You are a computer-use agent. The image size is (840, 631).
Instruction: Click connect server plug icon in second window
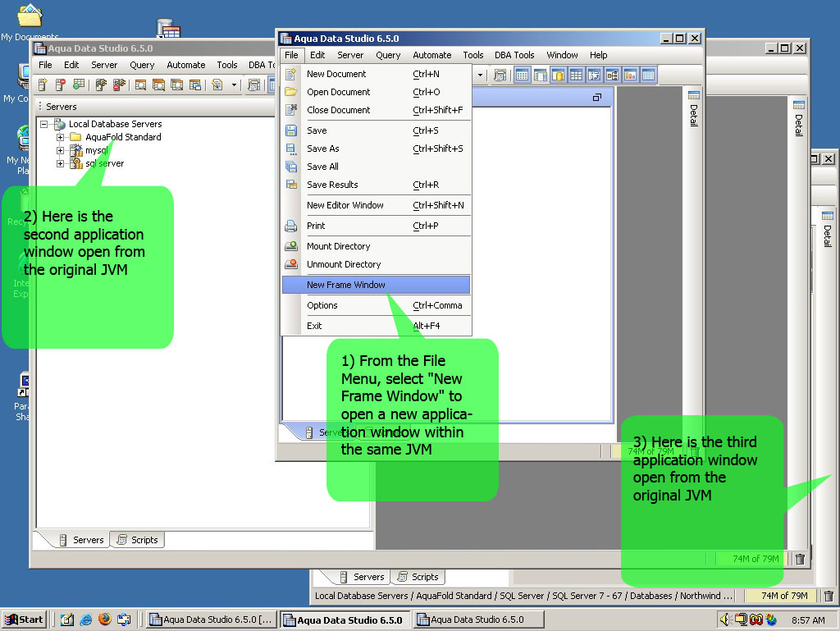coord(101,85)
